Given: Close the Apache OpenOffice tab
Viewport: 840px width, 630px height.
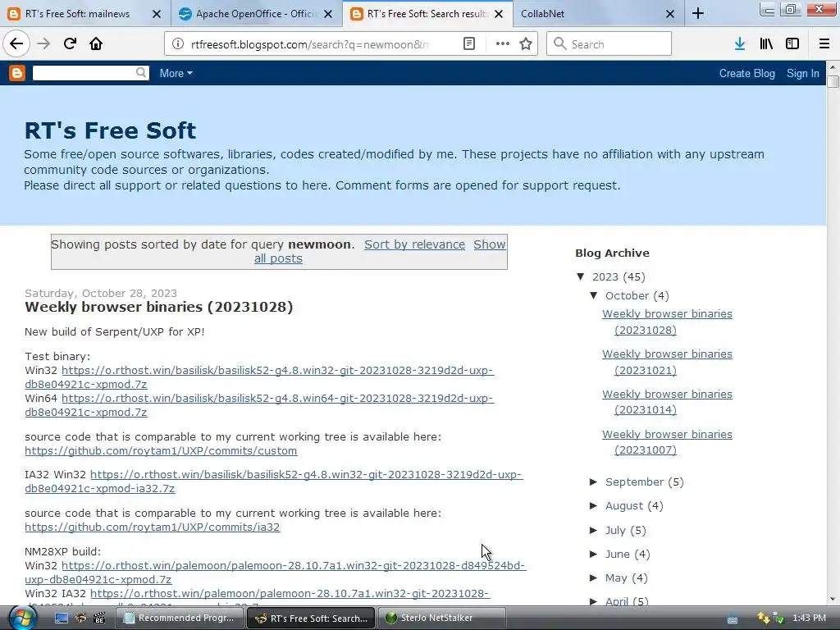Looking at the screenshot, I should [328, 14].
